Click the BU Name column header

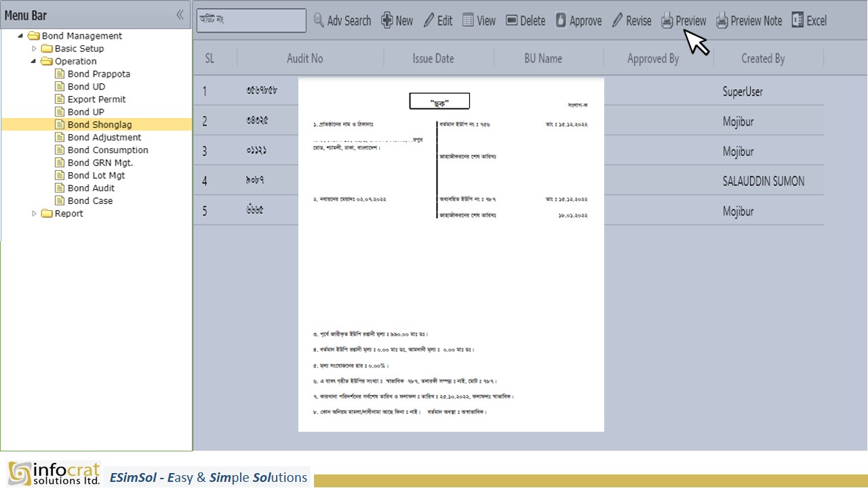543,58
